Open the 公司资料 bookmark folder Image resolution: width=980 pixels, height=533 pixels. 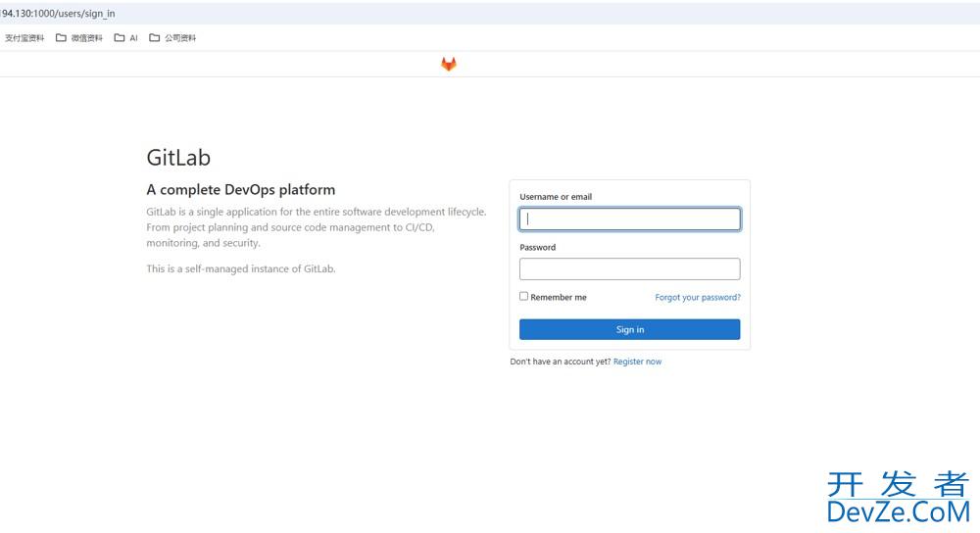pyautogui.click(x=172, y=38)
